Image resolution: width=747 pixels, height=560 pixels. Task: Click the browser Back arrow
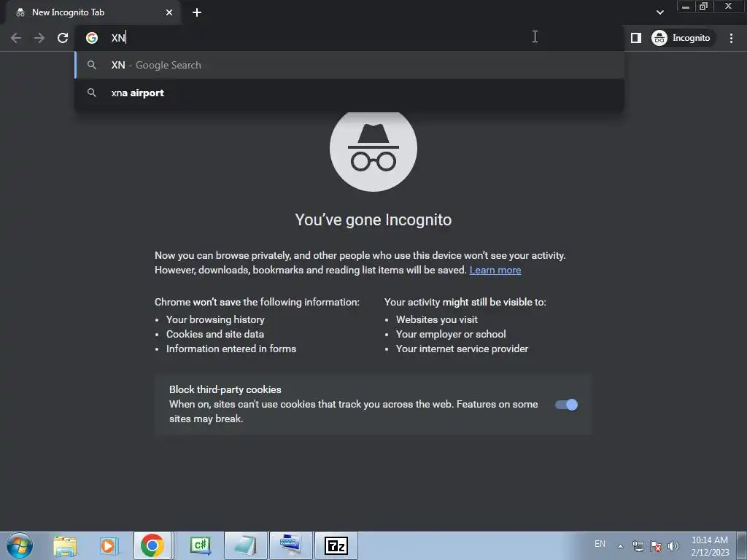(16, 38)
